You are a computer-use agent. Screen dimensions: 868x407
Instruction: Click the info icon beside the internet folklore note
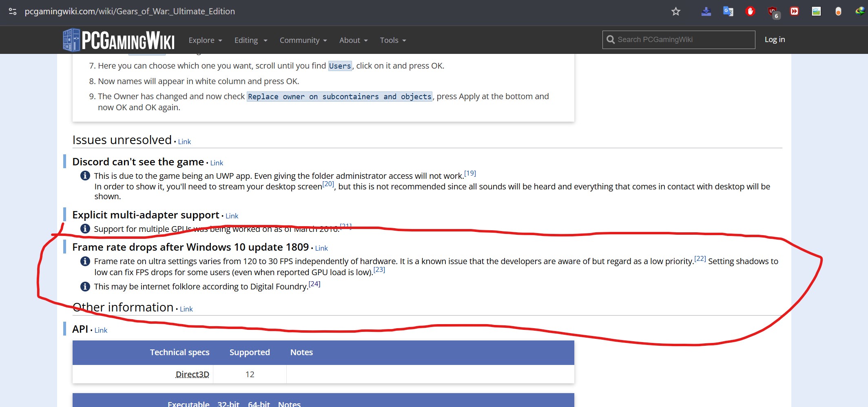point(85,287)
